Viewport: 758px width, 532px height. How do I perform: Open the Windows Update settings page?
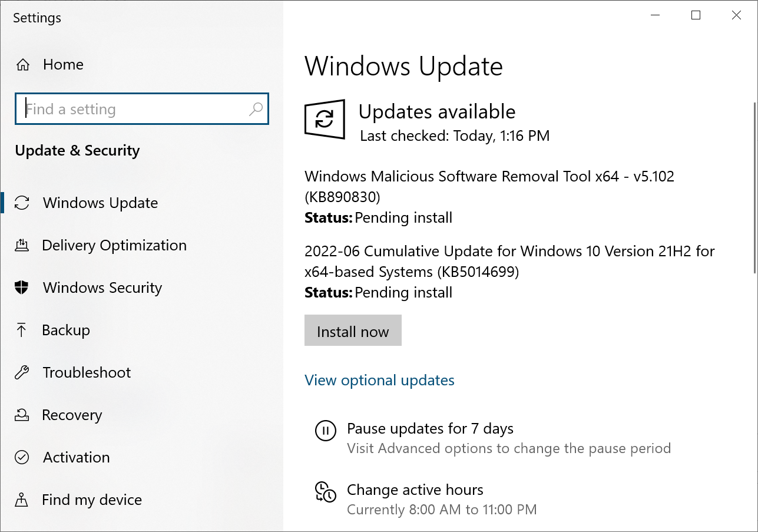point(100,203)
